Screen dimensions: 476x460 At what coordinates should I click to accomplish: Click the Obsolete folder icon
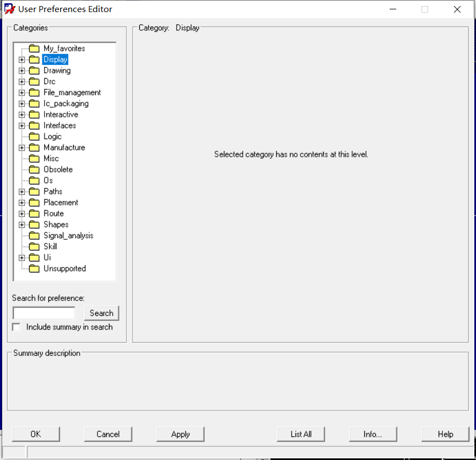[34, 169]
